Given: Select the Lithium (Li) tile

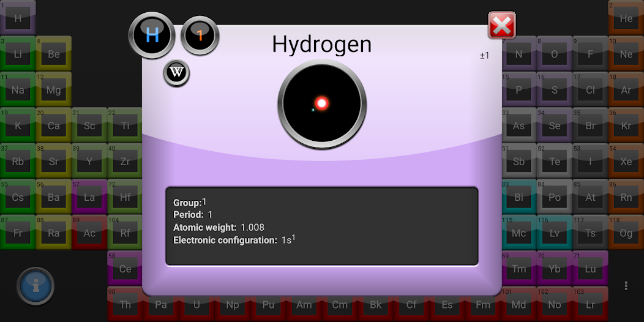Looking at the screenshot, I should 18,54.
